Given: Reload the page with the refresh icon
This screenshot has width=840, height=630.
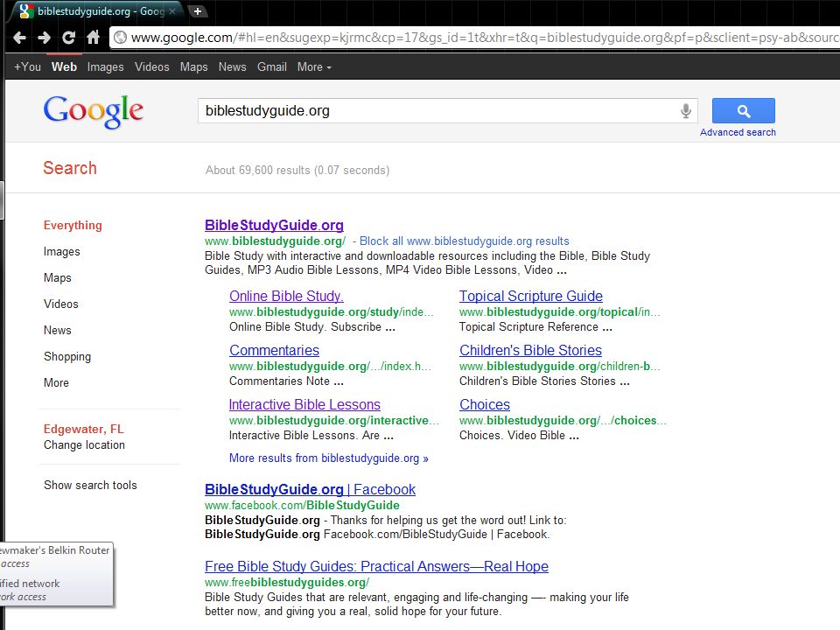Looking at the screenshot, I should coord(68,38).
